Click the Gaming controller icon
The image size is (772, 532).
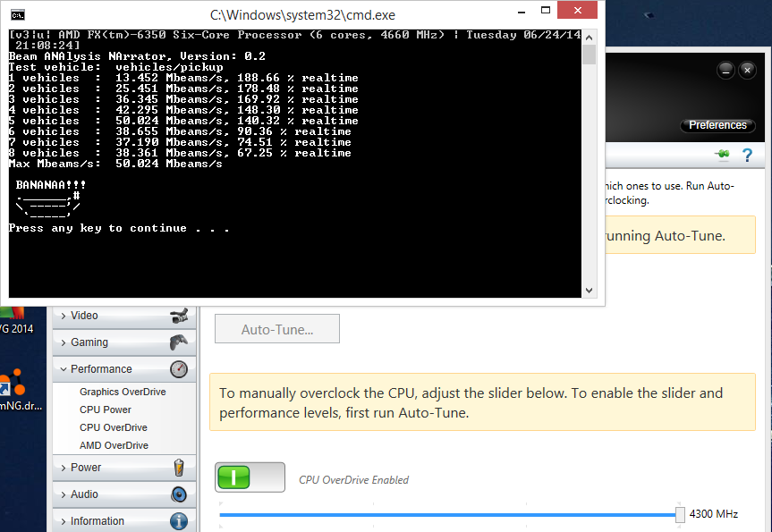(x=179, y=342)
